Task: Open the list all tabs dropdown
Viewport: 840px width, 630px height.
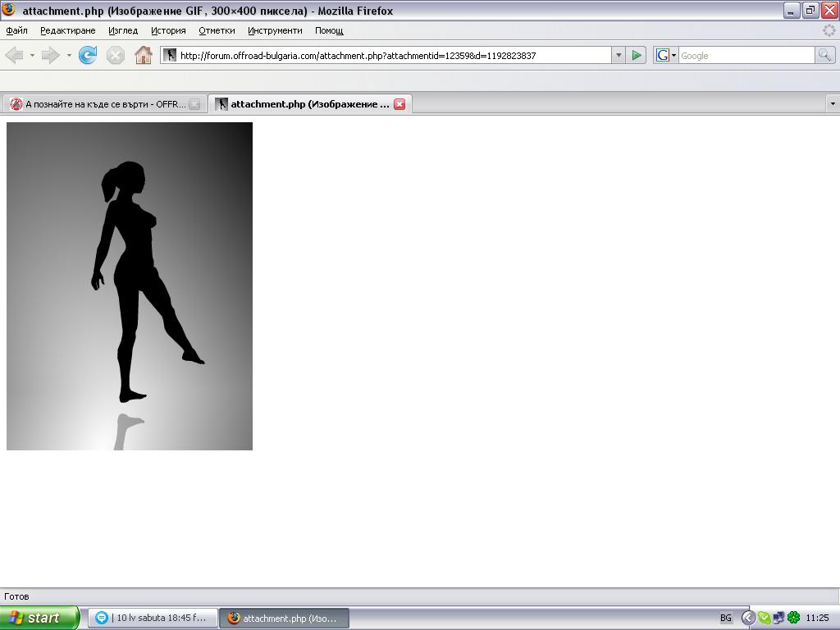Action: 833,104
